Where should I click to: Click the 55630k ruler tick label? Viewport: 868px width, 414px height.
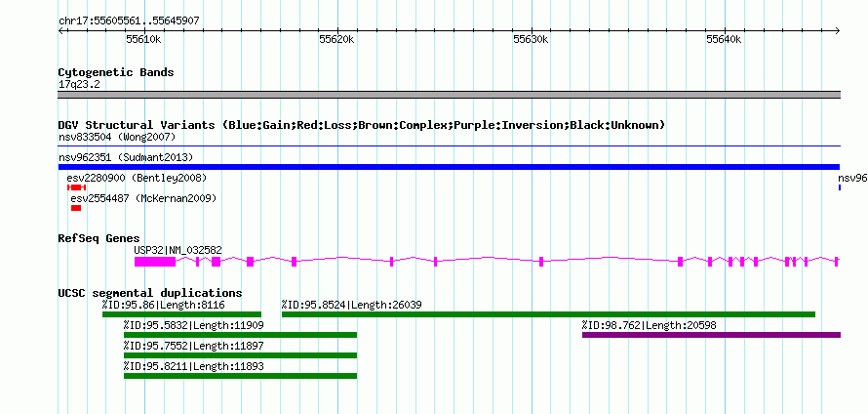click(531, 40)
